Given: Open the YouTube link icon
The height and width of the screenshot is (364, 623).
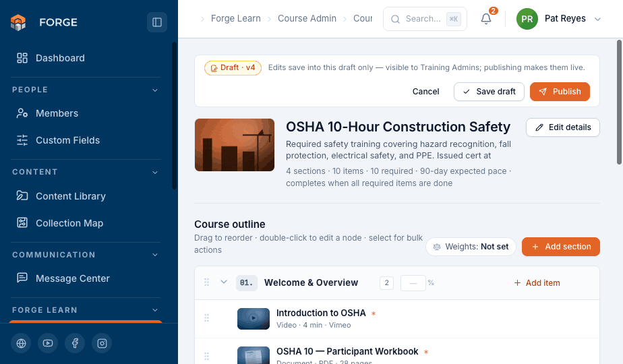Looking at the screenshot, I should coord(48,343).
